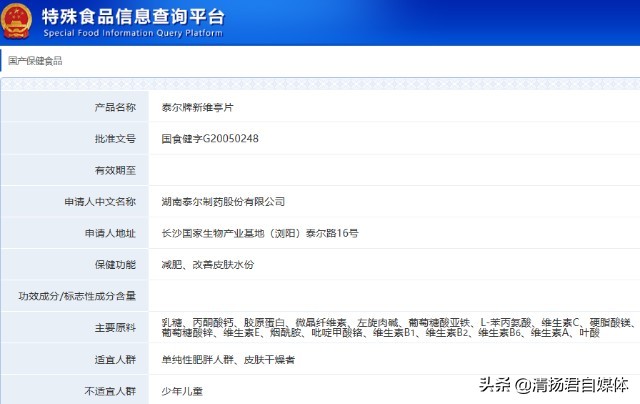Click the 功效成分/标志性成分含量 label
Viewport: 640px width, 404px height.
tap(77, 296)
